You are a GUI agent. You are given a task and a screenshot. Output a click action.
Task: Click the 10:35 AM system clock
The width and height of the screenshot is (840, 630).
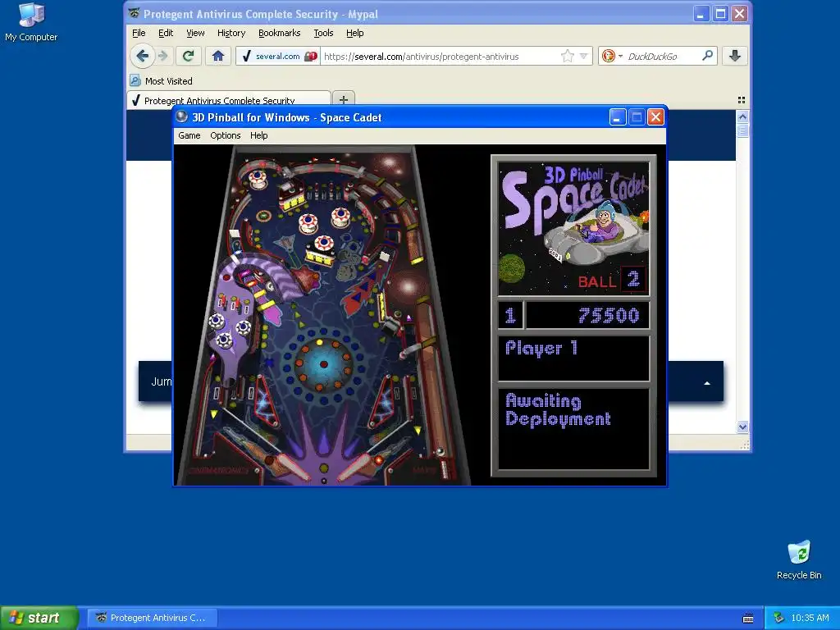[x=810, y=618]
